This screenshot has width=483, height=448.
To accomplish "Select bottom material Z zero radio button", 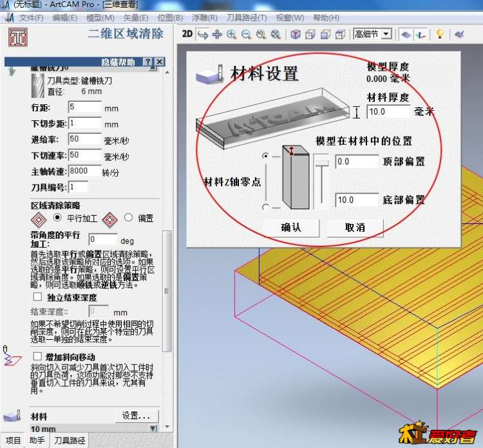I will pos(265,207).
